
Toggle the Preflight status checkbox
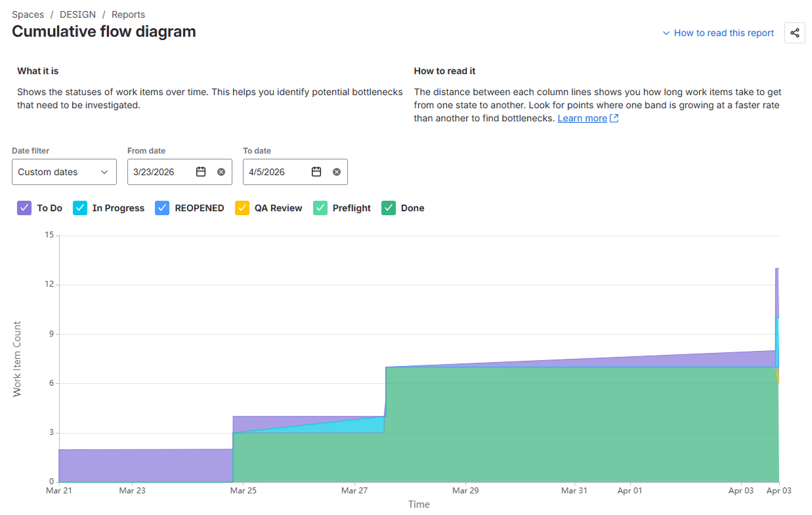point(320,208)
